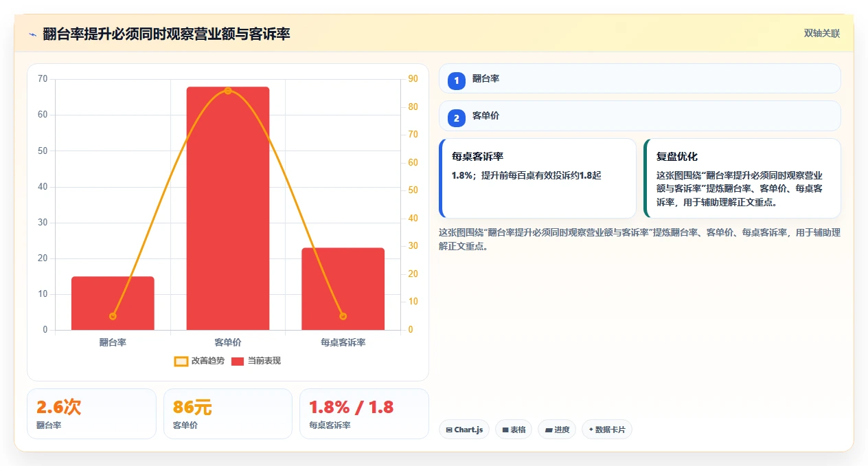Click the red 每桌客诉率 bar
This screenshot has height=466, width=868.
point(343,289)
